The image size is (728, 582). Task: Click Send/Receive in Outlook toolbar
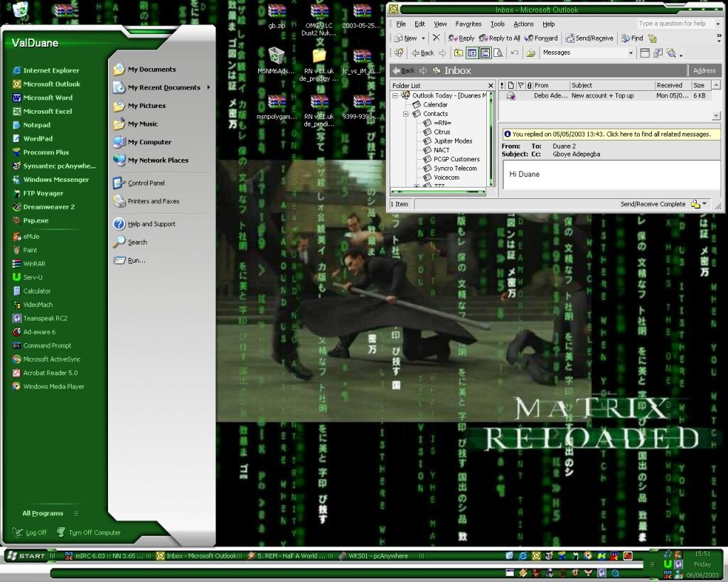point(589,38)
